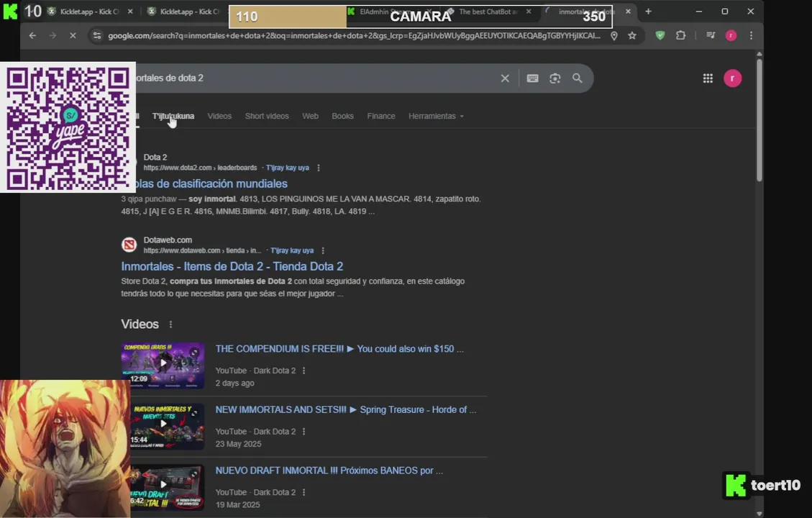This screenshot has width=812, height=518.
Task: Click the Dotaweb.com site name
Action: click(x=168, y=240)
